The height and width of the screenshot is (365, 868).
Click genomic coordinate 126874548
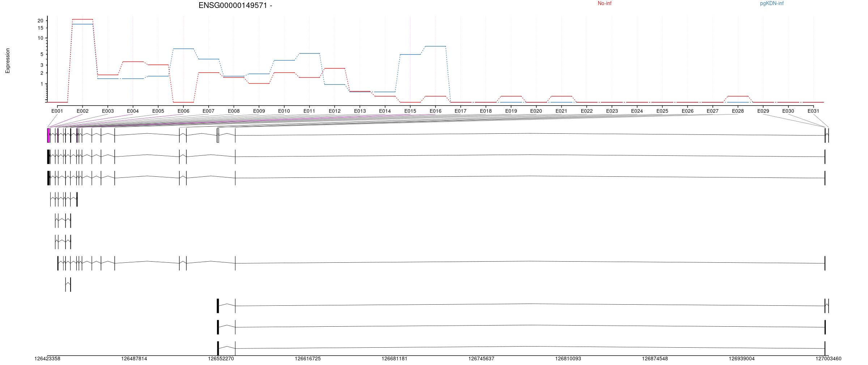click(x=655, y=358)
